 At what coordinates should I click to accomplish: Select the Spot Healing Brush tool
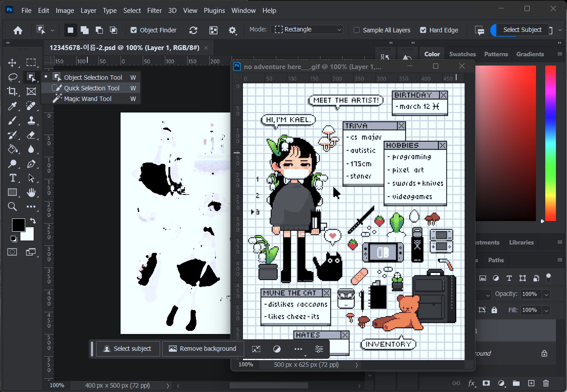point(31,106)
